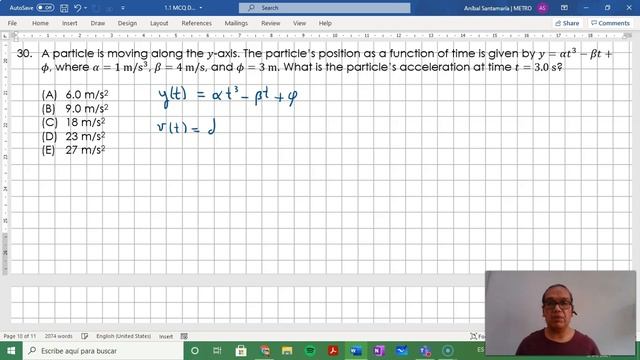The image size is (640, 360).
Task: Click the Comments button
Action: tap(610, 23)
